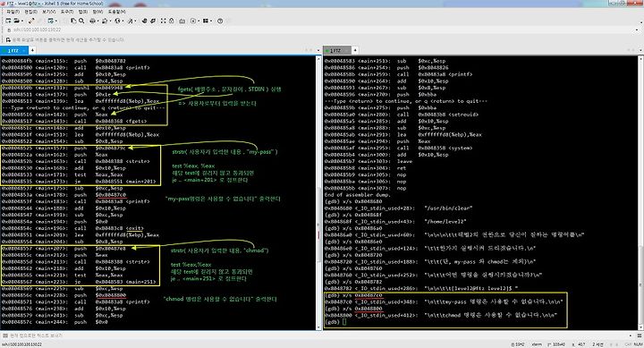Expand the encoding dropdown arrow
The width and height of the screenshot is (644, 348).
click(x=123, y=21)
